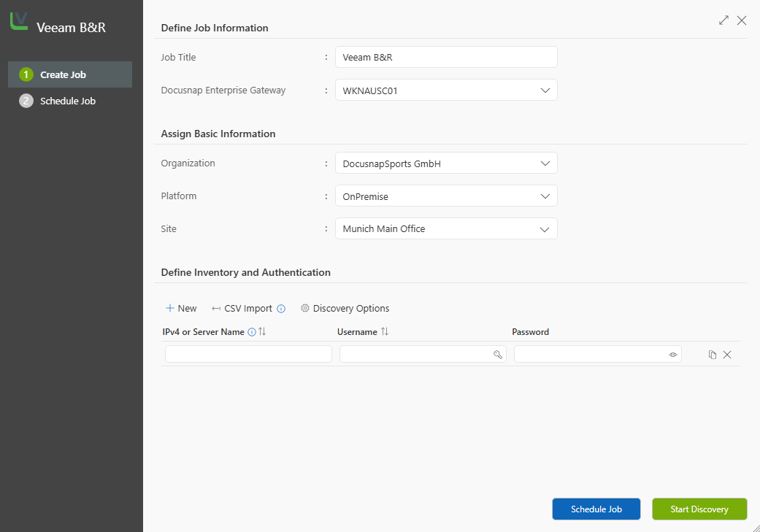The image size is (760, 532).
Task: Open the Docusnap Enterprise Gateway dropdown
Action: tap(446, 90)
